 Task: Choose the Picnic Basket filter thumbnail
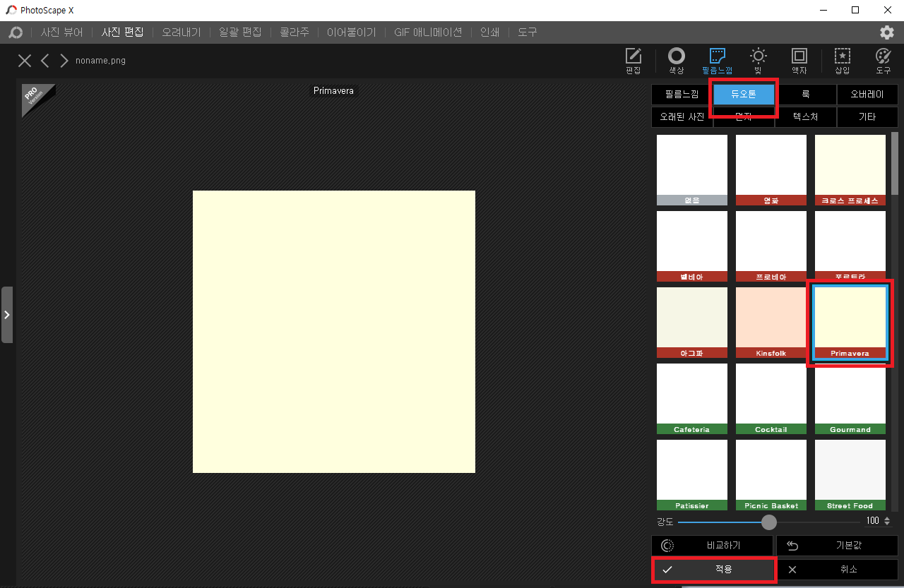771,475
